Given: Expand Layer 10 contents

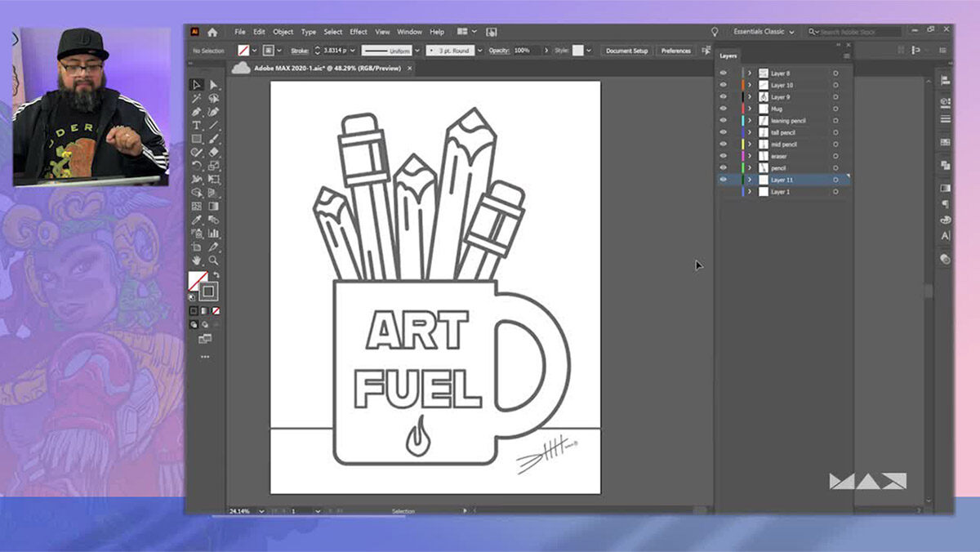Looking at the screenshot, I should click(750, 85).
